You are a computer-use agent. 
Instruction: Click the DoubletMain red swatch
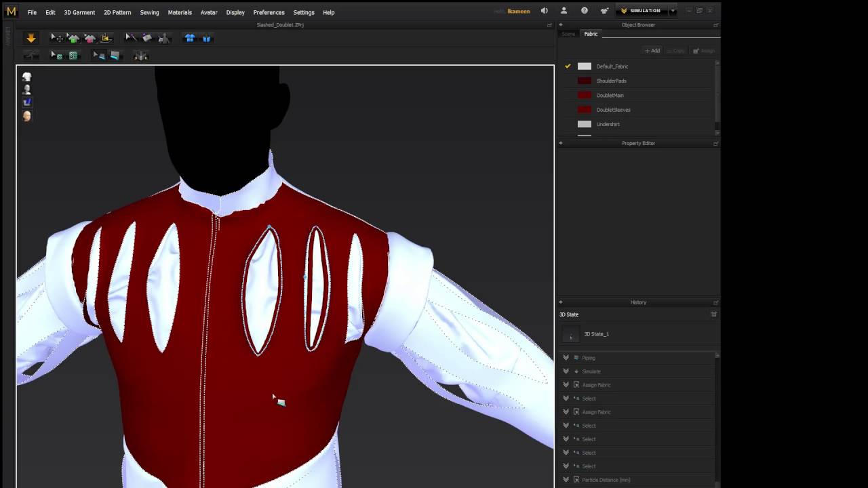[x=585, y=95]
